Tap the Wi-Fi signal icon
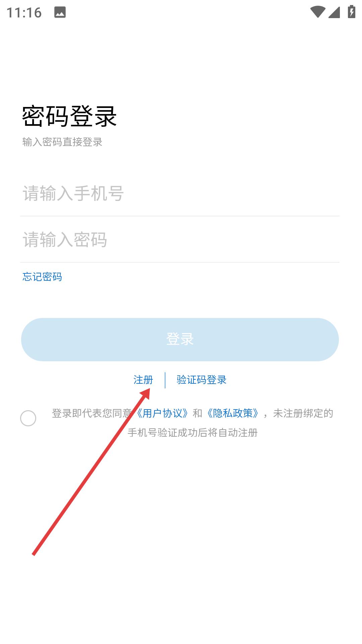Screen dimensions: 362x644 coord(317,12)
